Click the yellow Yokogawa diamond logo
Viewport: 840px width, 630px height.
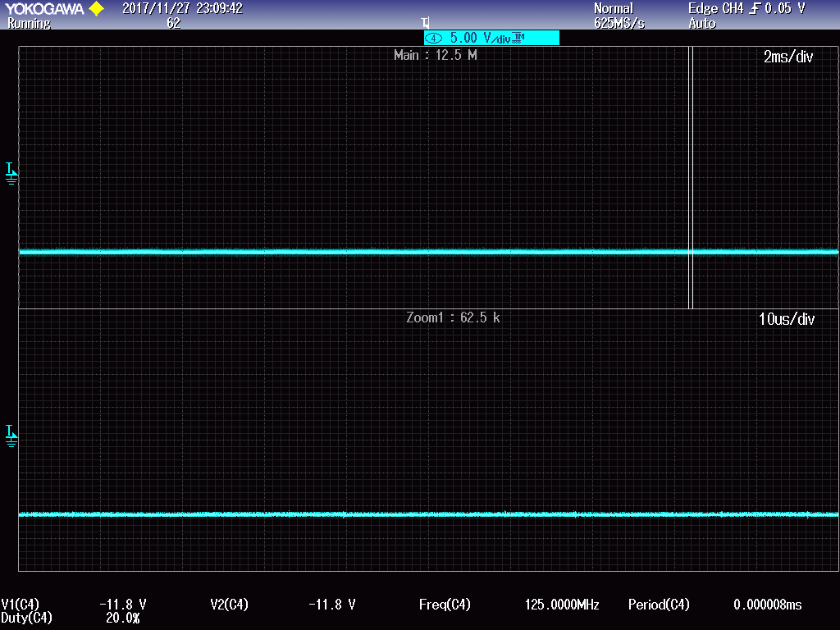click(x=97, y=8)
